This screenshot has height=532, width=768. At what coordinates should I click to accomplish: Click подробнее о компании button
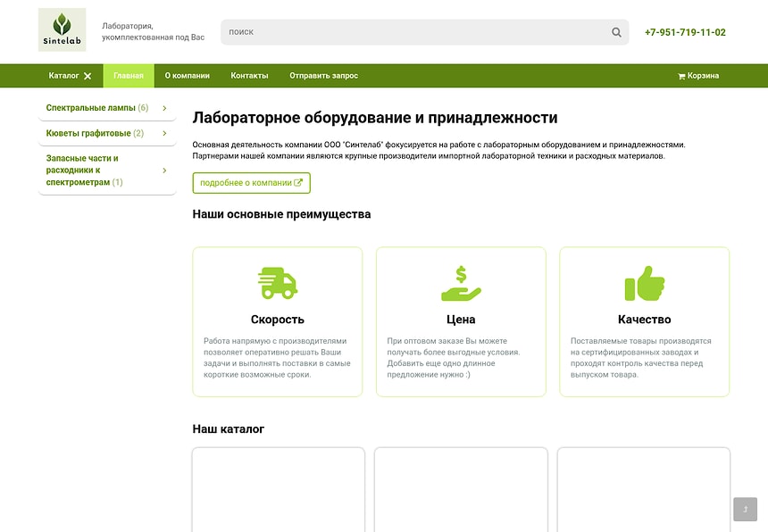[251, 183]
